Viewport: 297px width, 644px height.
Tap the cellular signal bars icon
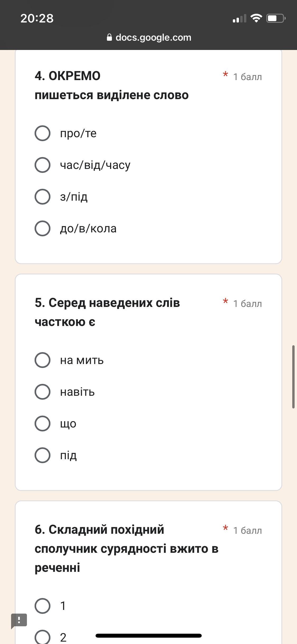[x=239, y=19]
